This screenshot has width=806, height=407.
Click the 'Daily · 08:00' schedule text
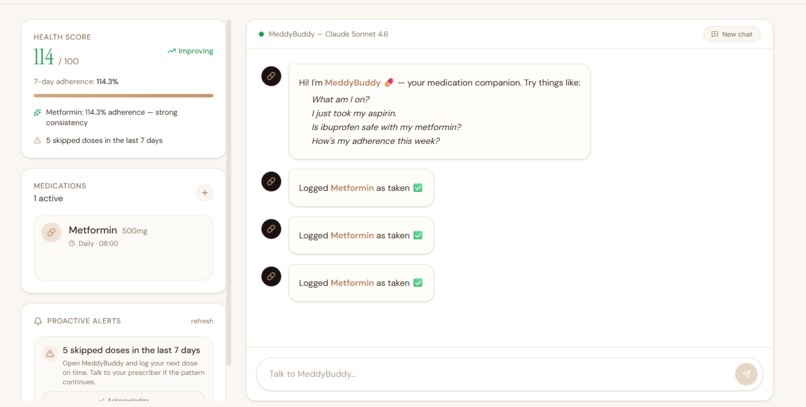tap(98, 244)
